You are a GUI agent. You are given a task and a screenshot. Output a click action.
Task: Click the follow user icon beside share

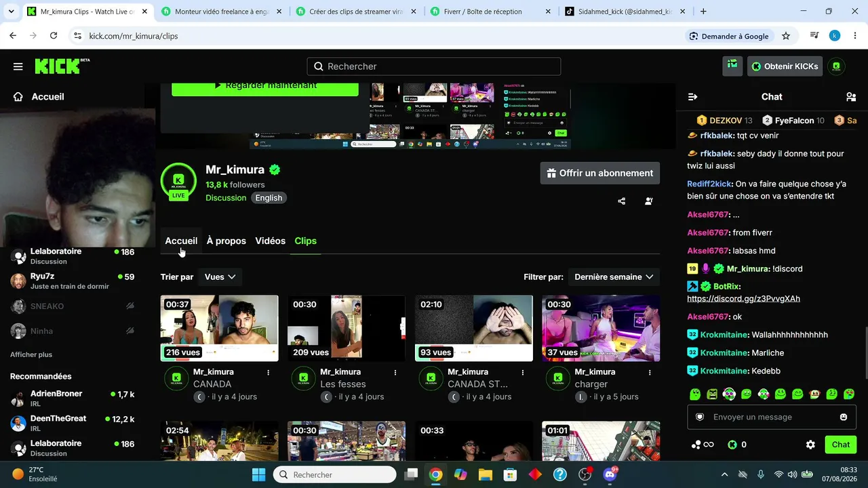pyautogui.click(x=649, y=201)
